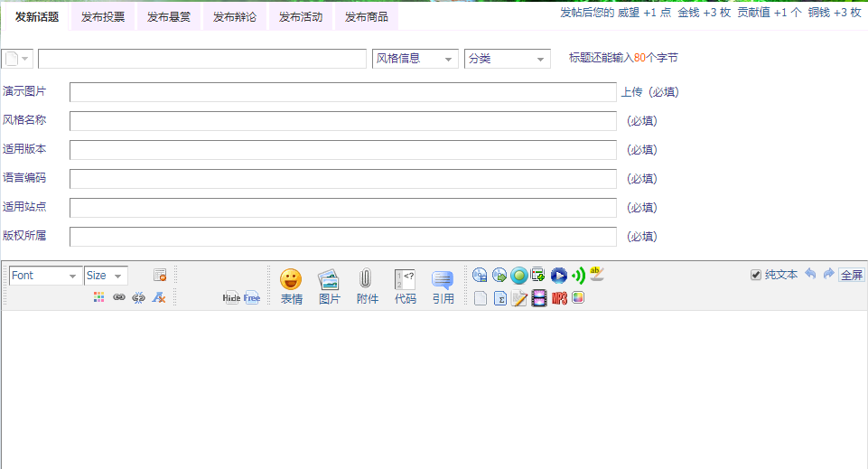This screenshot has width=868, height=469.
Task: Expand the 风格信息 dropdown
Action: click(415, 59)
